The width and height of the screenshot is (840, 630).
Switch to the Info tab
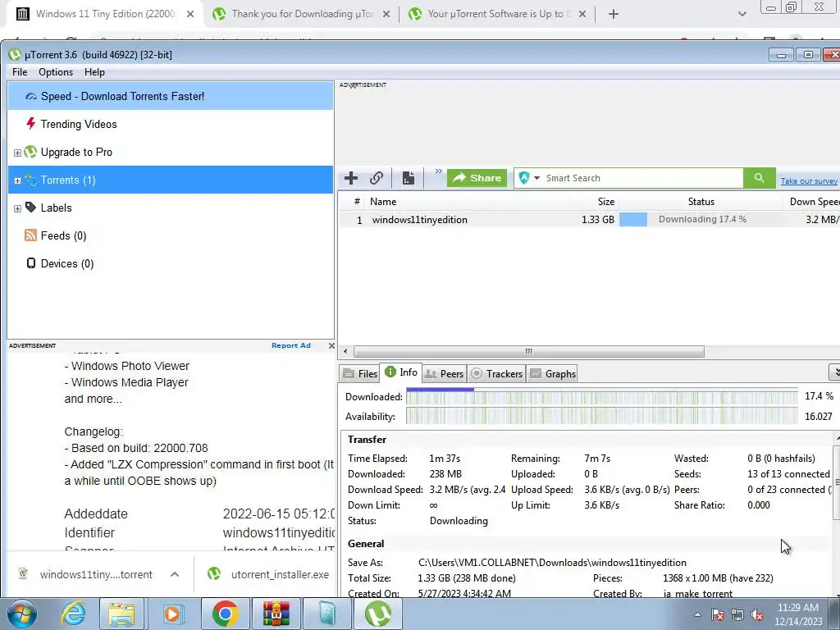[x=401, y=372]
